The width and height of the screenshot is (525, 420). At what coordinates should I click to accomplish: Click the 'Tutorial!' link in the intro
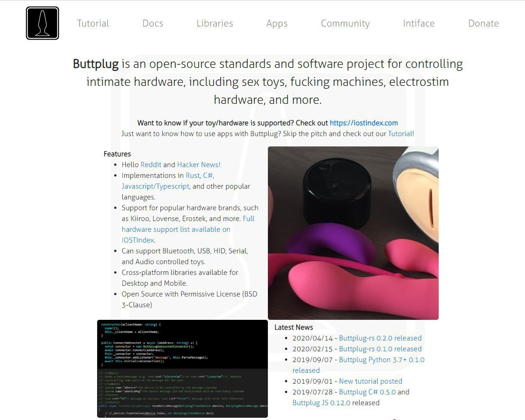[x=401, y=133]
